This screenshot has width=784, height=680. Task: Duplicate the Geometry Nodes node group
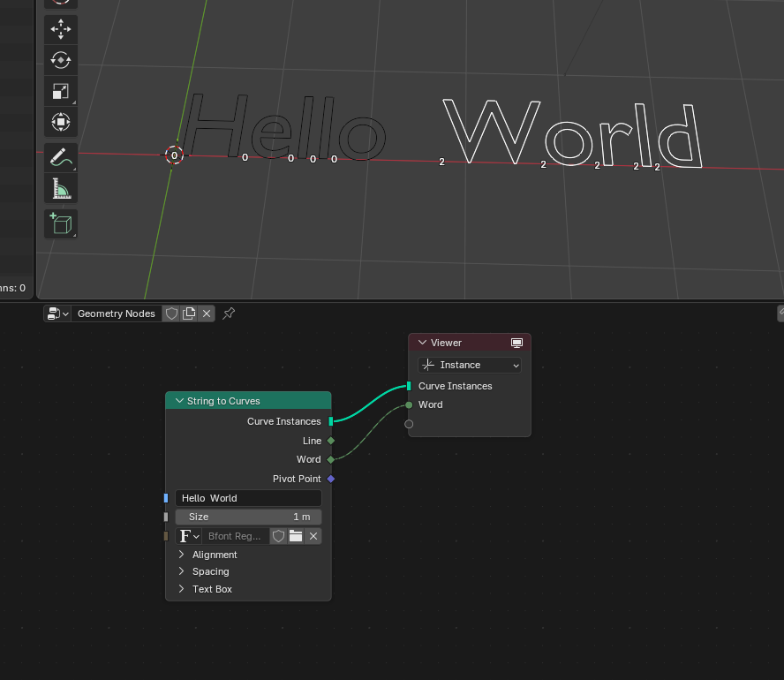click(x=189, y=314)
